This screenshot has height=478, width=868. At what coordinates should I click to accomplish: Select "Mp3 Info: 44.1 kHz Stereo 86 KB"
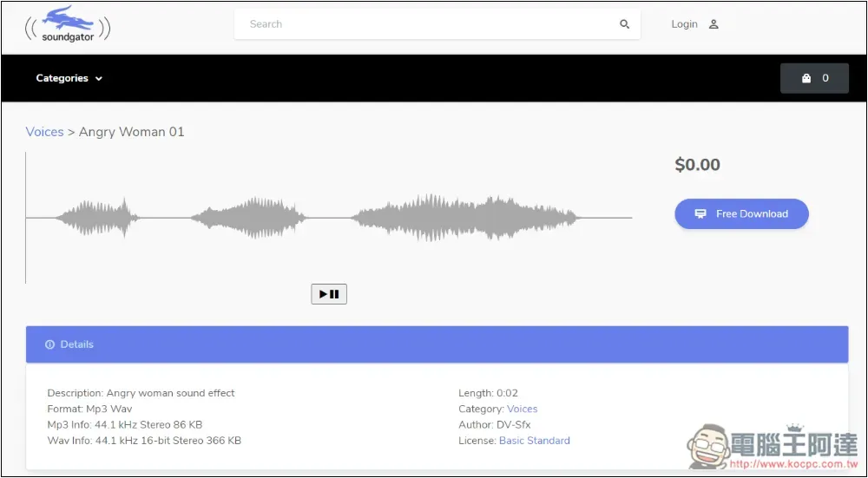click(x=124, y=424)
